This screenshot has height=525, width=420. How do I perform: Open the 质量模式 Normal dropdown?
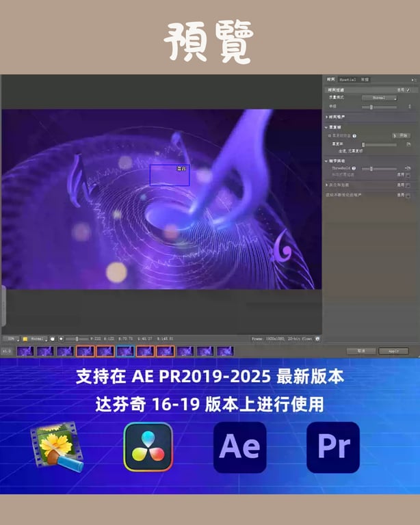click(380, 98)
